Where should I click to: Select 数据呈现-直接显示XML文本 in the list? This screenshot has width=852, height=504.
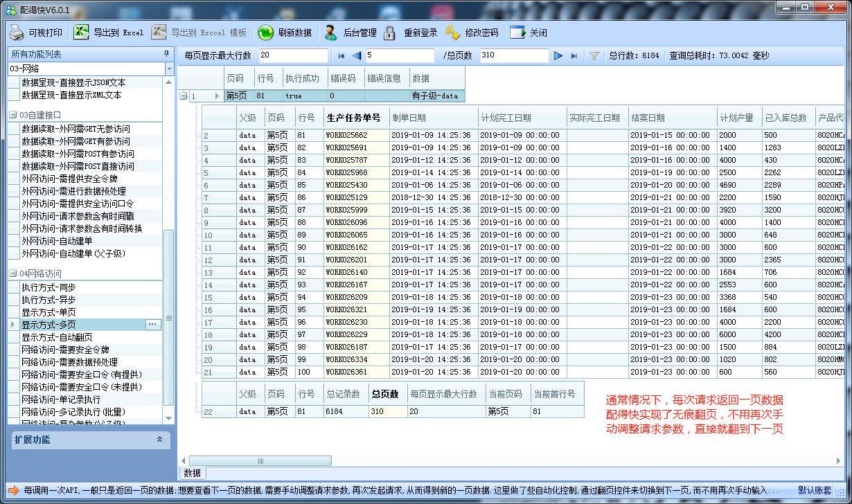coord(71,95)
